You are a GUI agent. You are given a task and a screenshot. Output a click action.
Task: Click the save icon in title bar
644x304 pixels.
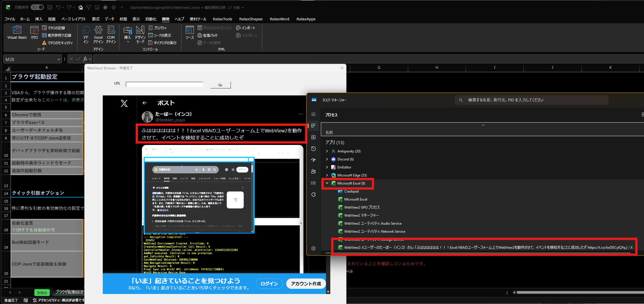pos(50,7)
